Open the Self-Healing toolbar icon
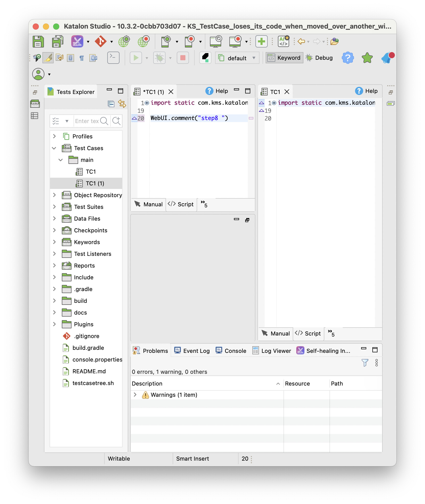 tap(77, 41)
